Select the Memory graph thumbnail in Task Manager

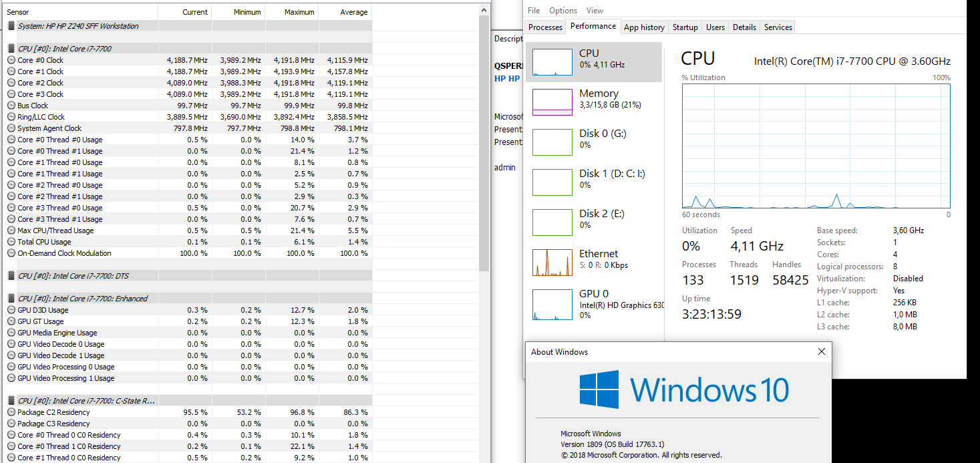tap(552, 102)
